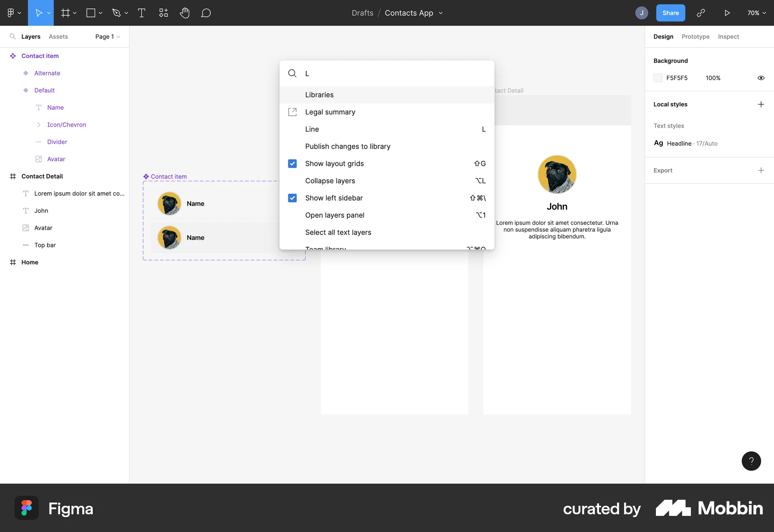Open the Page 1 selector
Image resolution: width=774 pixels, height=532 pixels.
(x=106, y=37)
